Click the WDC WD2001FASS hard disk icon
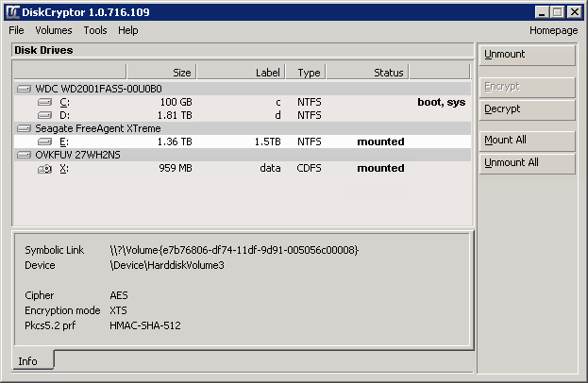The image size is (588, 383). point(24,89)
